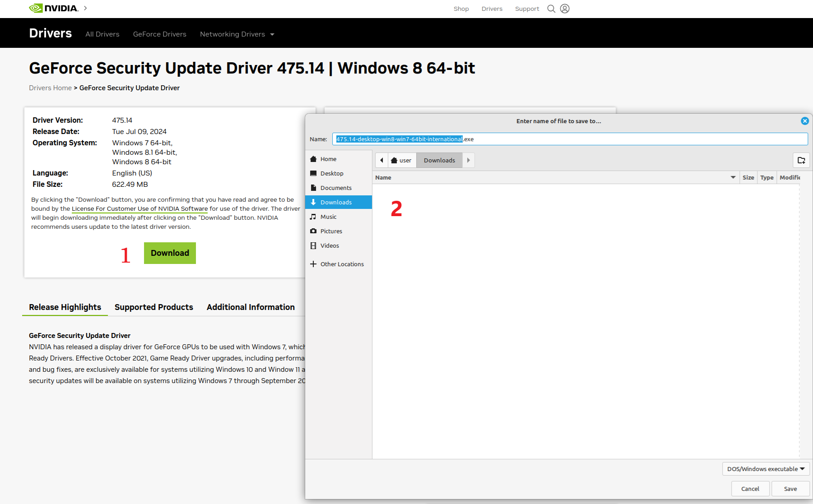Screen dimensions: 813x504
Task: Sort files by Name column
Action: click(556, 177)
